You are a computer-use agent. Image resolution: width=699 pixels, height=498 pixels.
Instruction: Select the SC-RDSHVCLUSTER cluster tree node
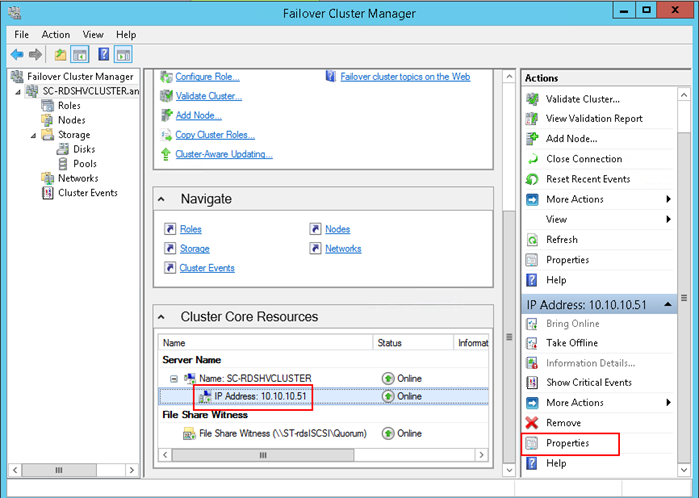90,91
